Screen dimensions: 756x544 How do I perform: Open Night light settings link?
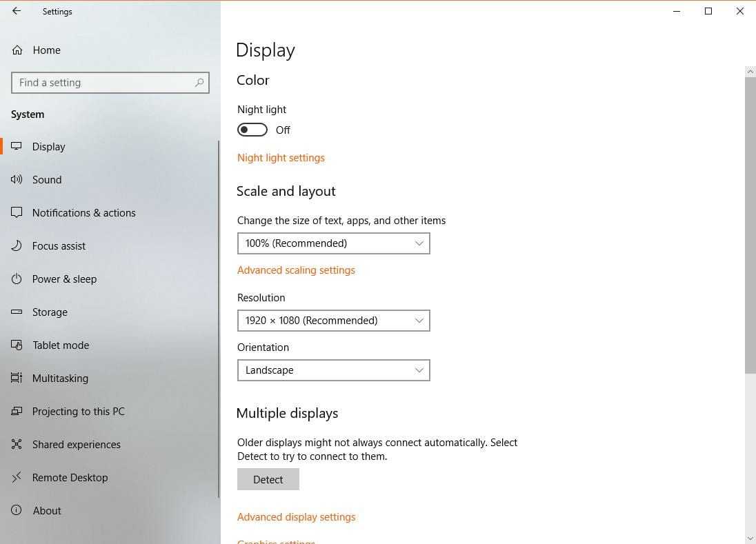pos(281,158)
